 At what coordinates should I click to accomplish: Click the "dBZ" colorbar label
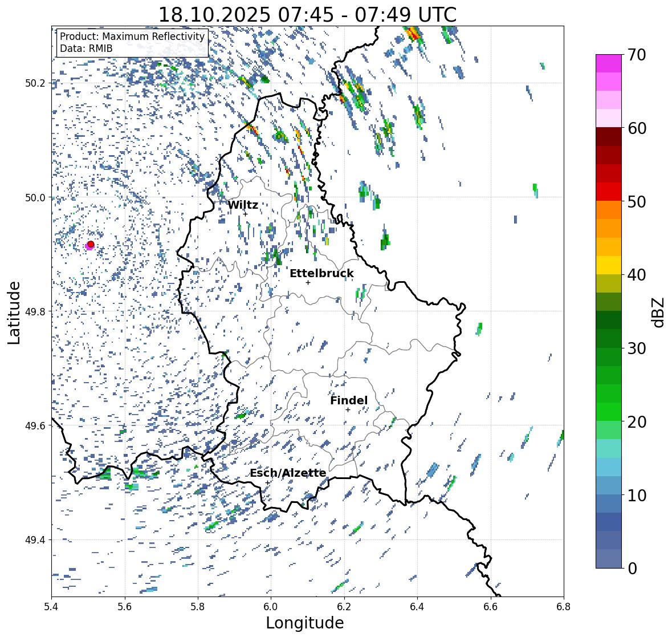click(659, 312)
